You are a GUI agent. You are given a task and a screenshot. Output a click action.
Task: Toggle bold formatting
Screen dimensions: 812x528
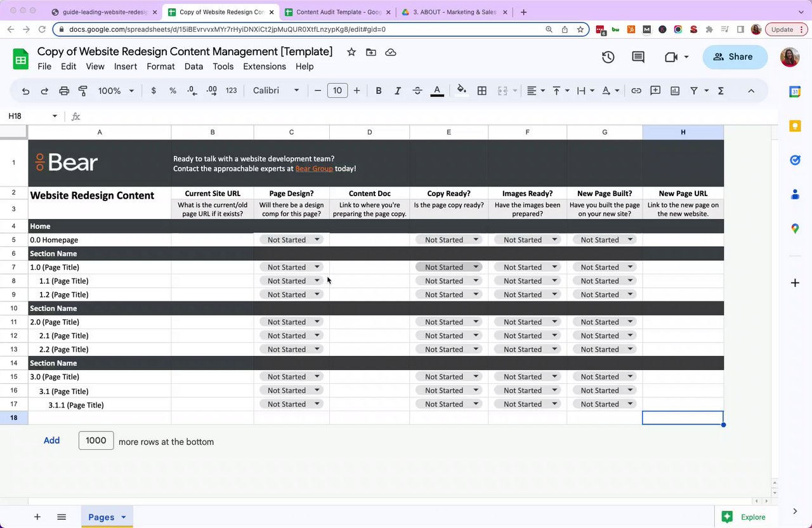coord(379,91)
